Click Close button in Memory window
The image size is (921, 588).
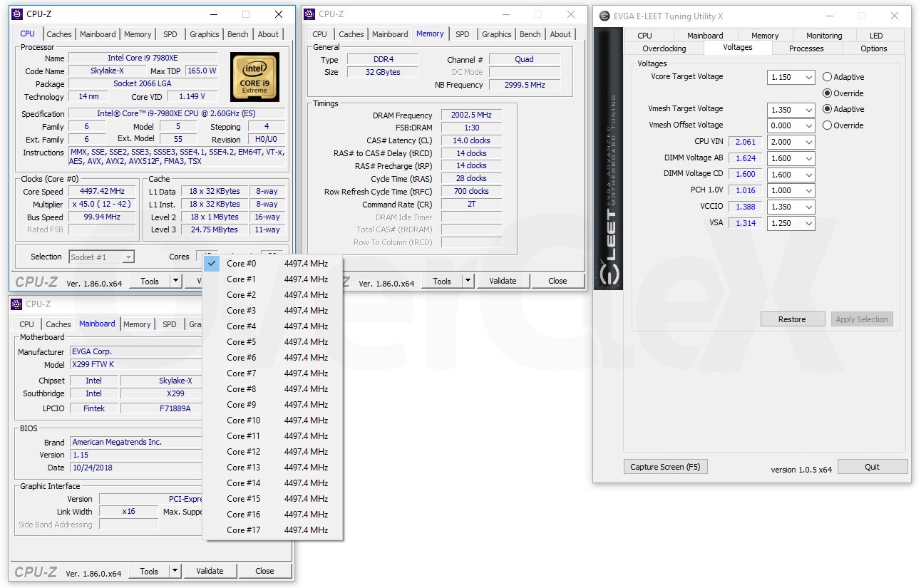557,282
